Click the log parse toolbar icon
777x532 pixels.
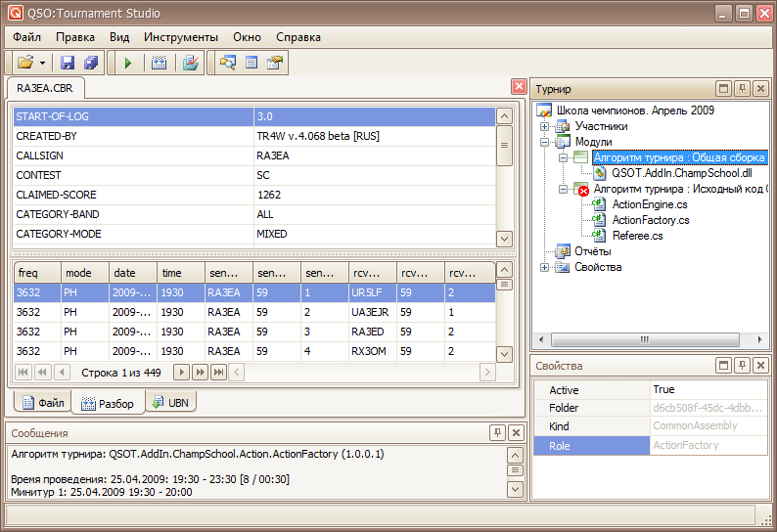160,63
